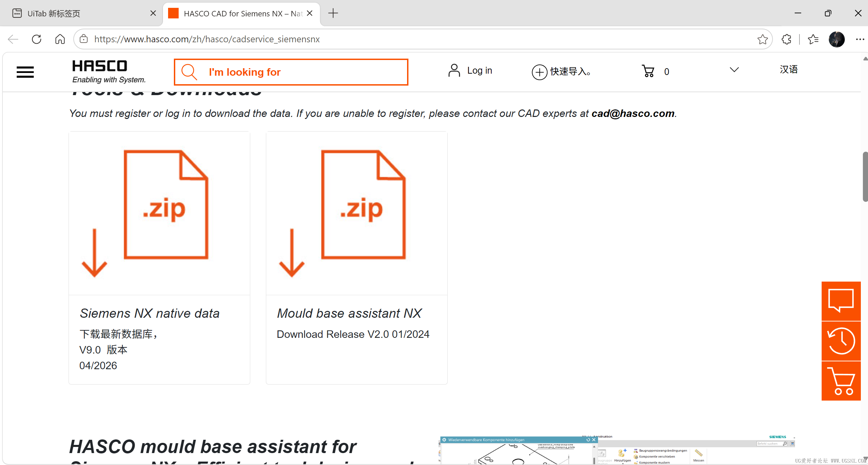Open the orange cart side widget
The height and width of the screenshot is (465, 868).
[841, 381]
